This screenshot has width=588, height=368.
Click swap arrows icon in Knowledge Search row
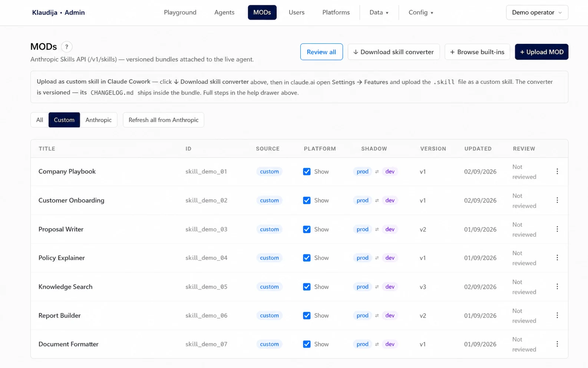click(x=377, y=287)
